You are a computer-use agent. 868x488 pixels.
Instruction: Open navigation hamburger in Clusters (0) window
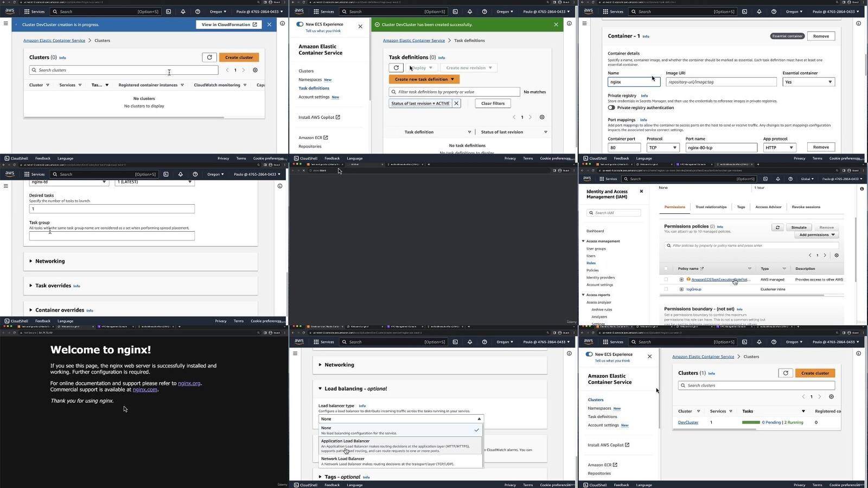click(x=6, y=23)
